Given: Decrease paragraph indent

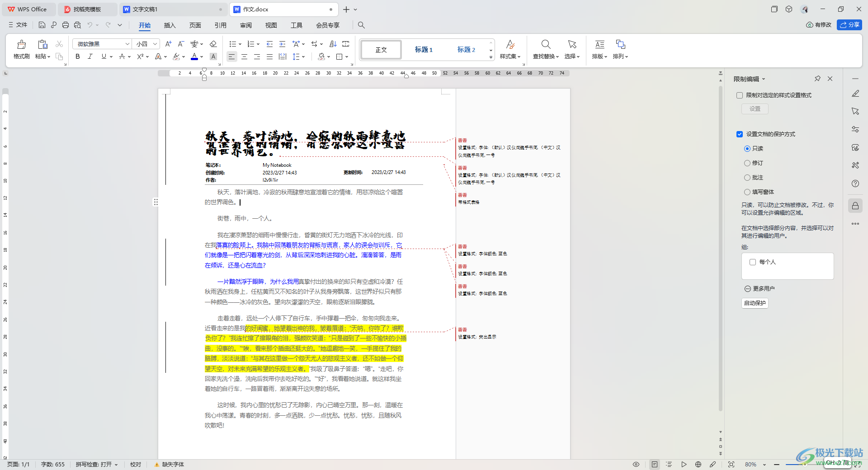Looking at the screenshot, I should pos(269,44).
